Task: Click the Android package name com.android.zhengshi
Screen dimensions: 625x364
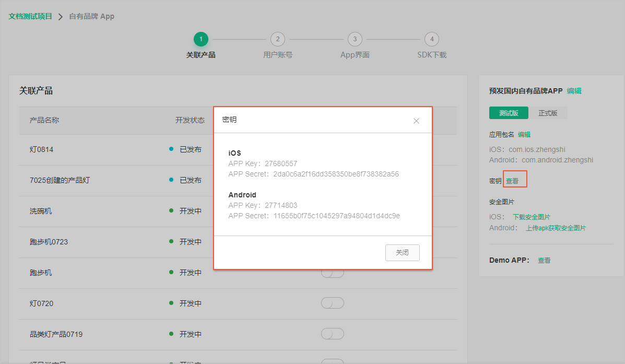Action: point(557,160)
